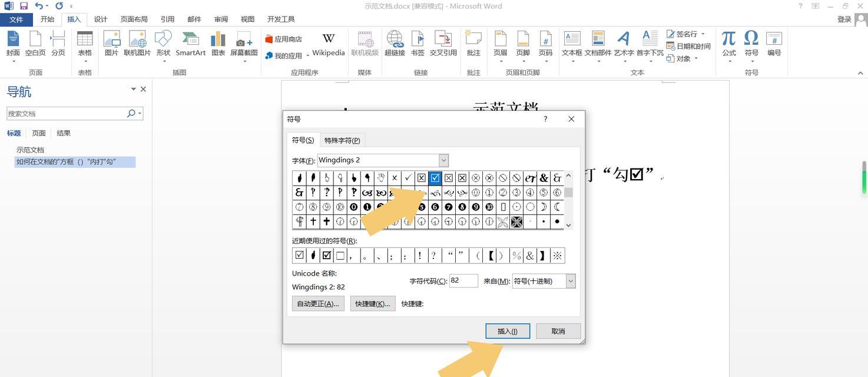Click the Shortcut Key (快捷键) button
Image resolution: width=868 pixels, height=377 pixels.
[373, 303]
